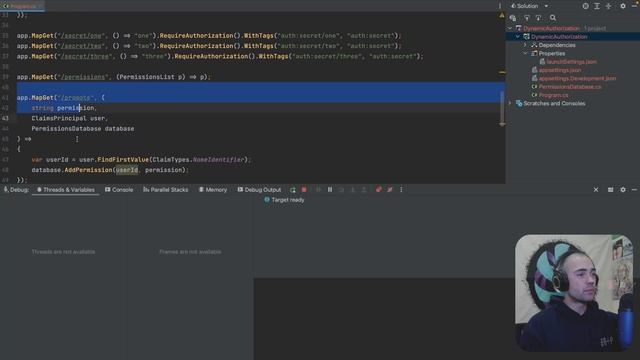Click the step out icon
Screen dimensions: 640x360
[364, 190]
